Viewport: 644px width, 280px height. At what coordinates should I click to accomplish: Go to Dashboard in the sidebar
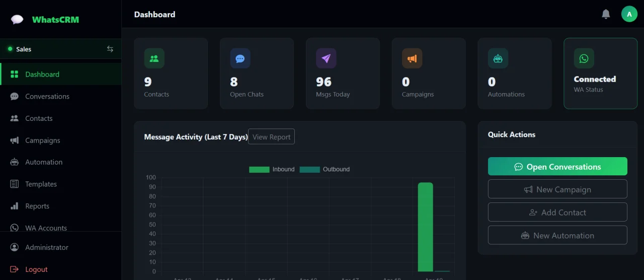(60, 74)
